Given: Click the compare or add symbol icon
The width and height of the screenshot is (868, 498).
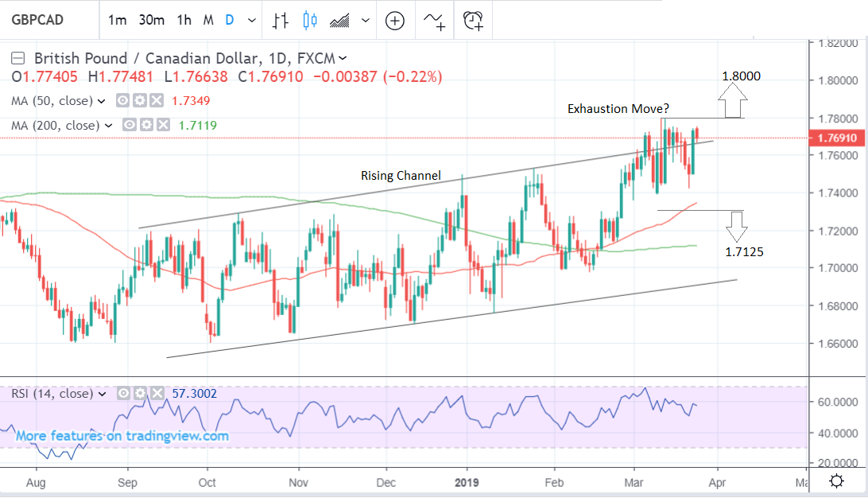Looking at the screenshot, I should pyautogui.click(x=395, y=21).
